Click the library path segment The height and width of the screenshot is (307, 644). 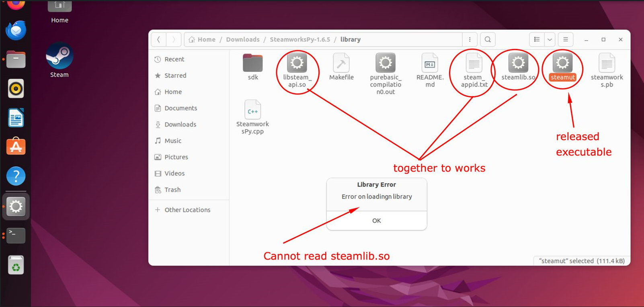351,39
